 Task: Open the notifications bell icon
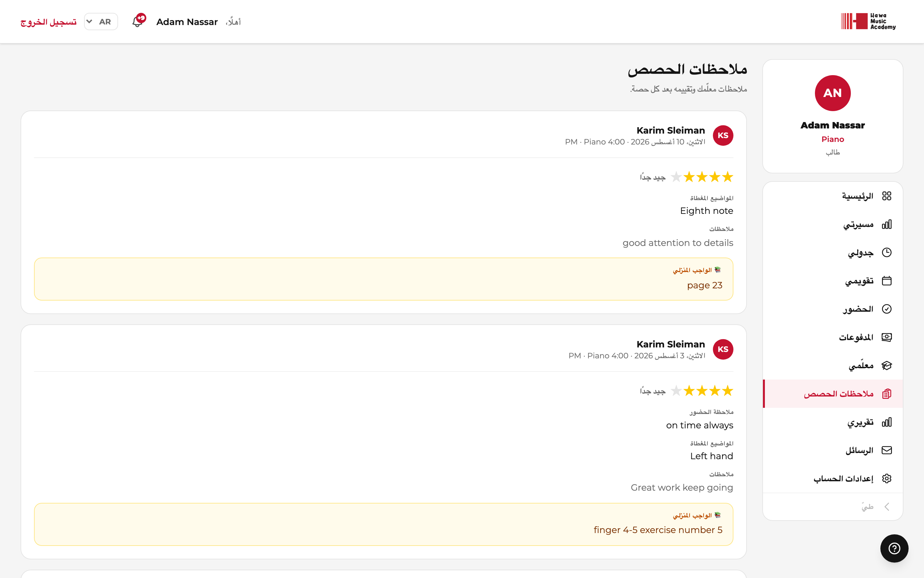point(137,22)
